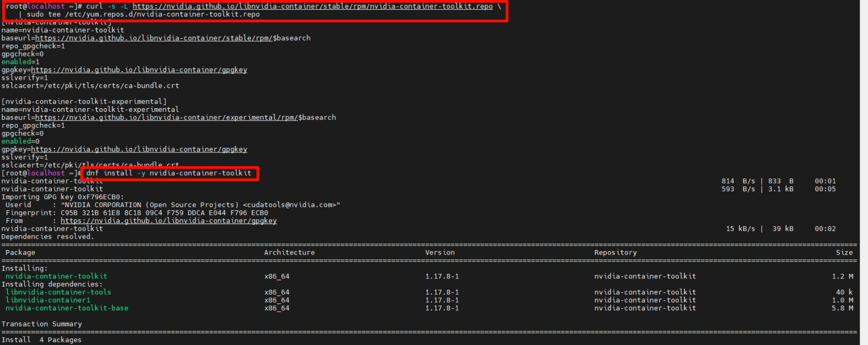Viewport: 868px width, 345px height.
Task: Click the '[nvidia-container-toolkit-experimental]' section header
Action: coord(84,101)
